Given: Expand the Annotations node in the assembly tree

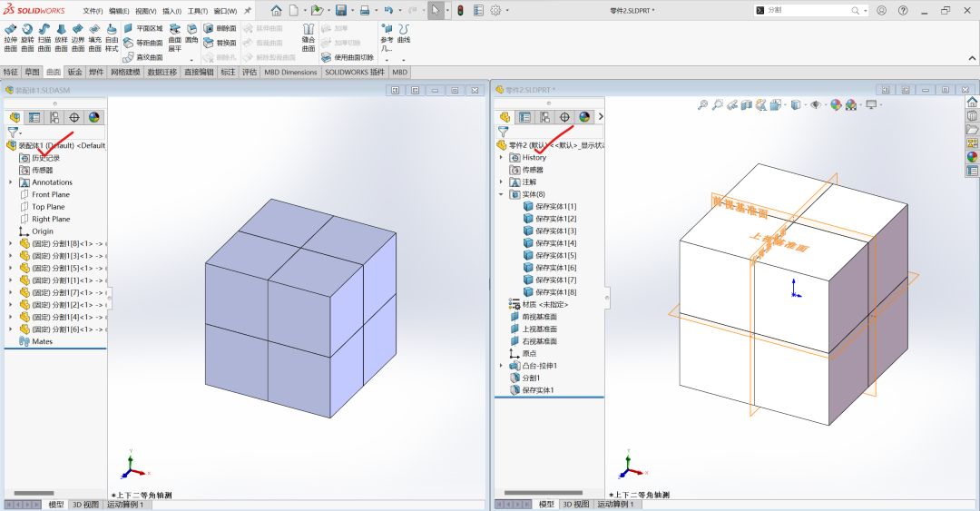Looking at the screenshot, I should pos(11,182).
